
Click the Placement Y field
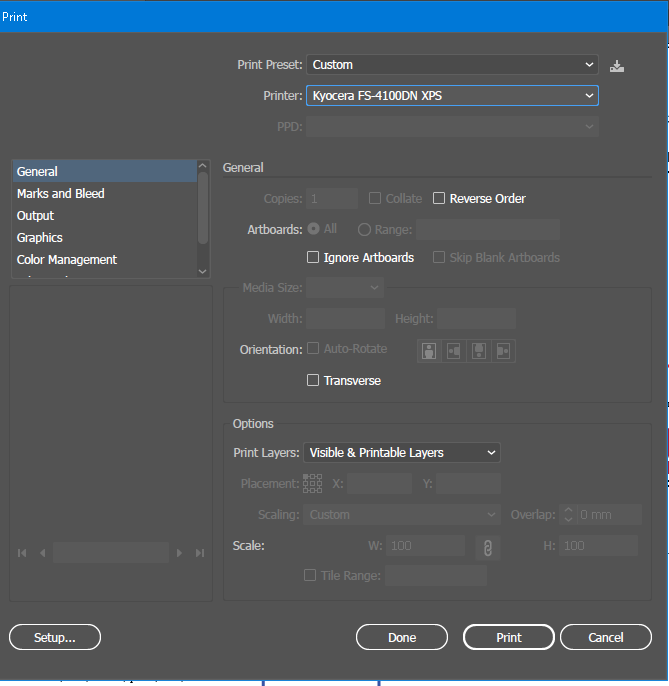click(x=468, y=484)
